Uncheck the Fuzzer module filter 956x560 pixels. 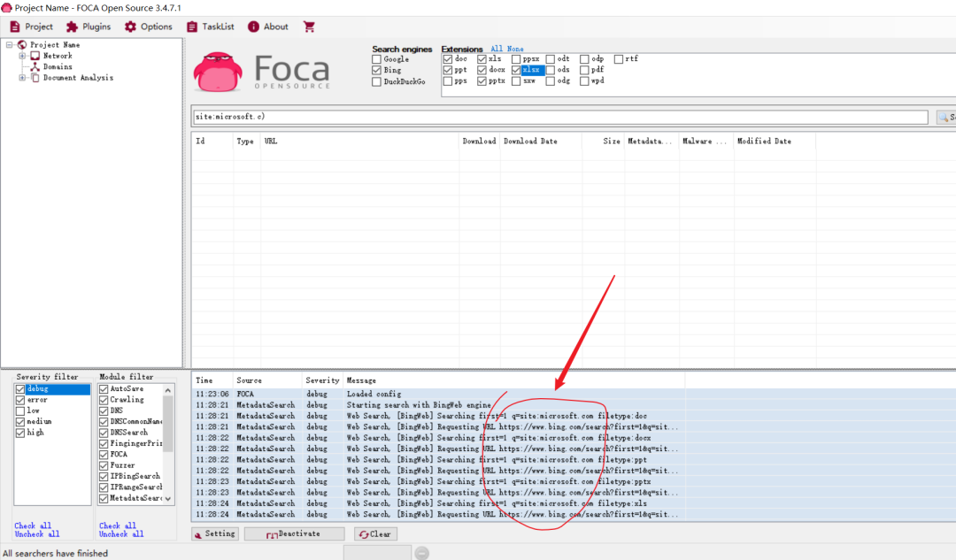pyautogui.click(x=104, y=465)
